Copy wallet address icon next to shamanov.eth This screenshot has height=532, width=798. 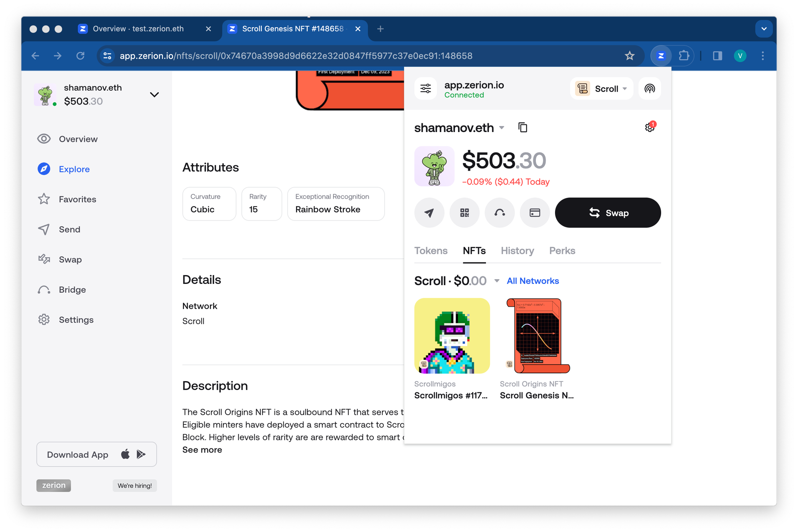(x=523, y=128)
